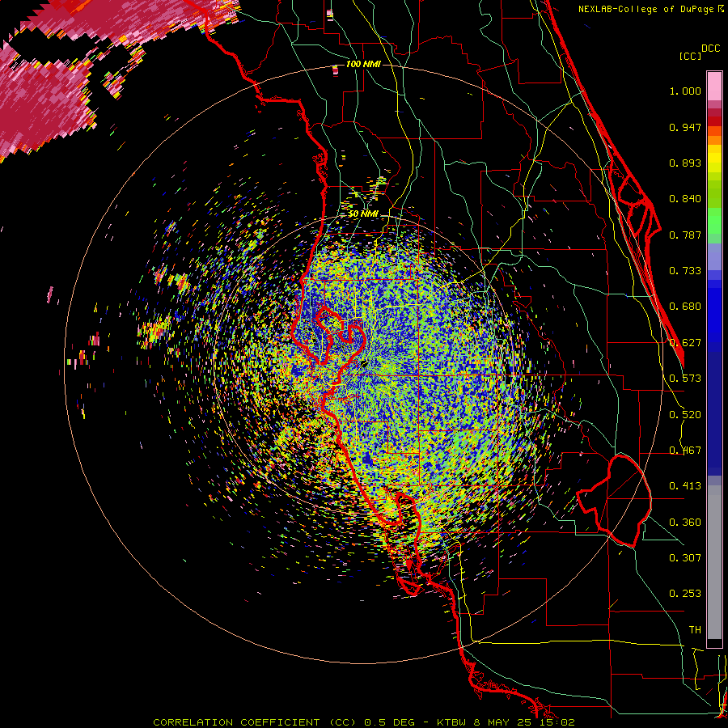Click the gray segment of the color bar
The height and width of the screenshot is (728, 728).
pos(714,562)
